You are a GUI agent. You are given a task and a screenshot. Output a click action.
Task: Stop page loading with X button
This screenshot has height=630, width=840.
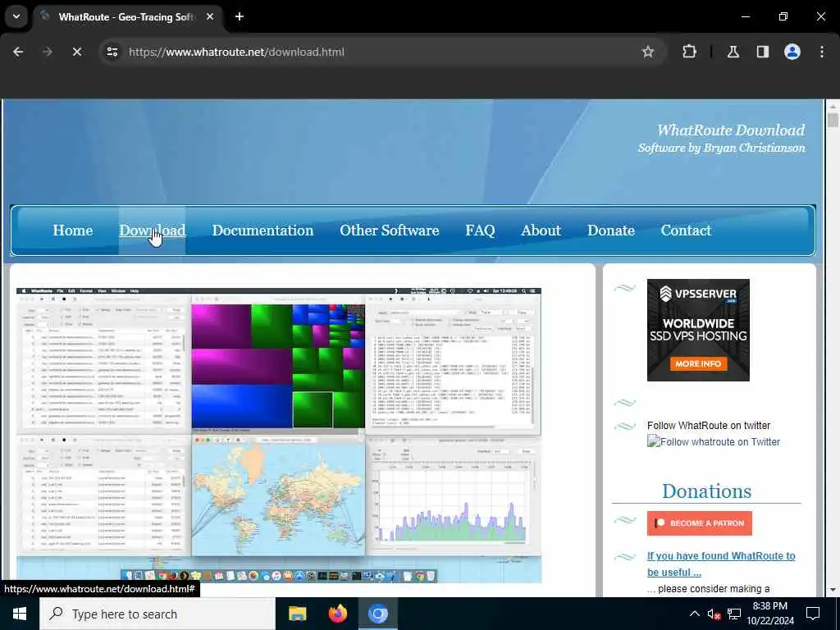click(76, 52)
